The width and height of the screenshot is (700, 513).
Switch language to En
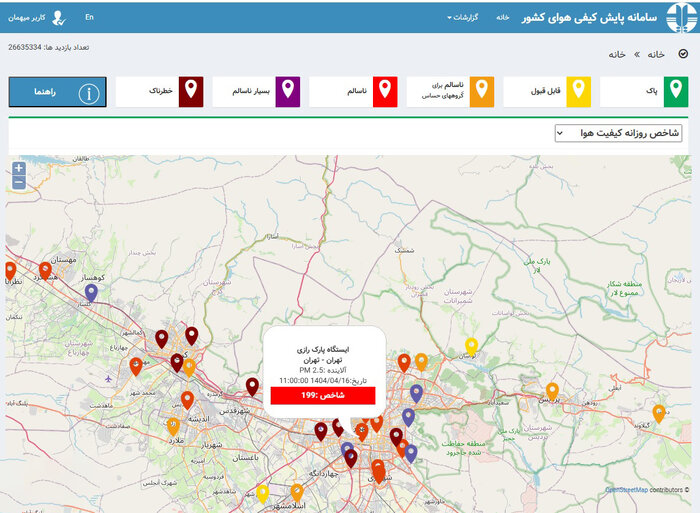click(89, 17)
